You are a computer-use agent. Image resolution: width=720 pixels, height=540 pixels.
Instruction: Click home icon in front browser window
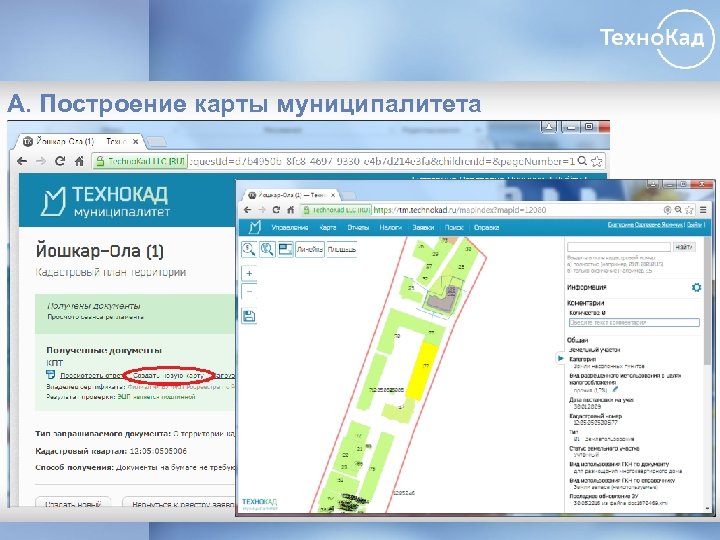pyautogui.click(x=290, y=210)
